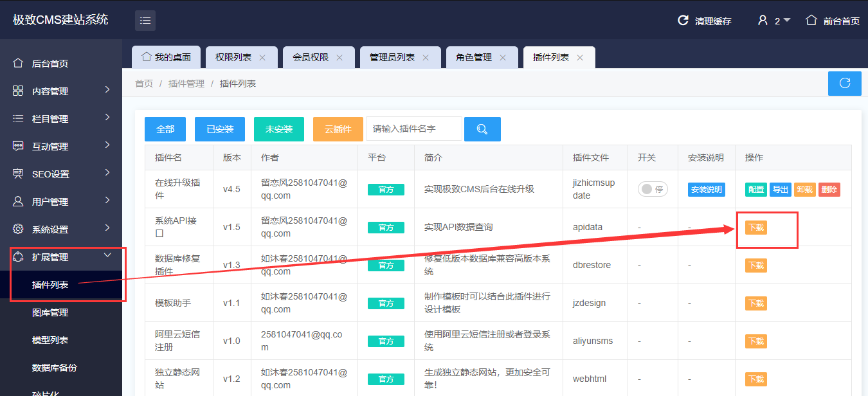The height and width of the screenshot is (396, 868).
Task: Download the 系统API接口 plugin
Action: 755,227
